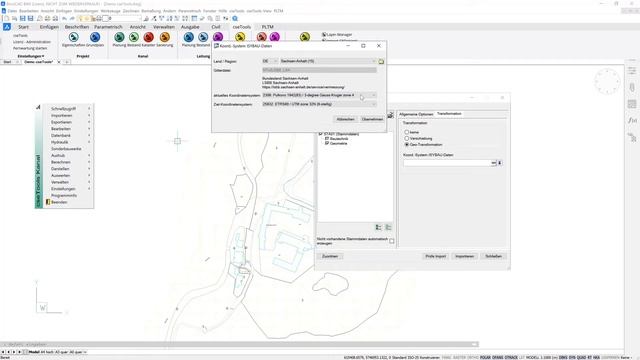Click the yellow ribbon icon under cseTools tab
Image resolution: width=640 pixels, height=360 pixels.
pyautogui.click(x=240, y=38)
